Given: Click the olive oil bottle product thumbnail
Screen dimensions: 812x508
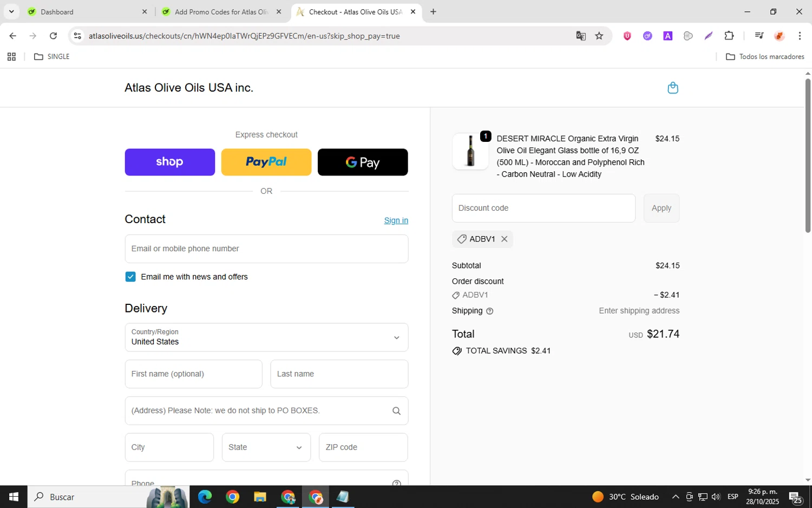Looking at the screenshot, I should 470,151.
